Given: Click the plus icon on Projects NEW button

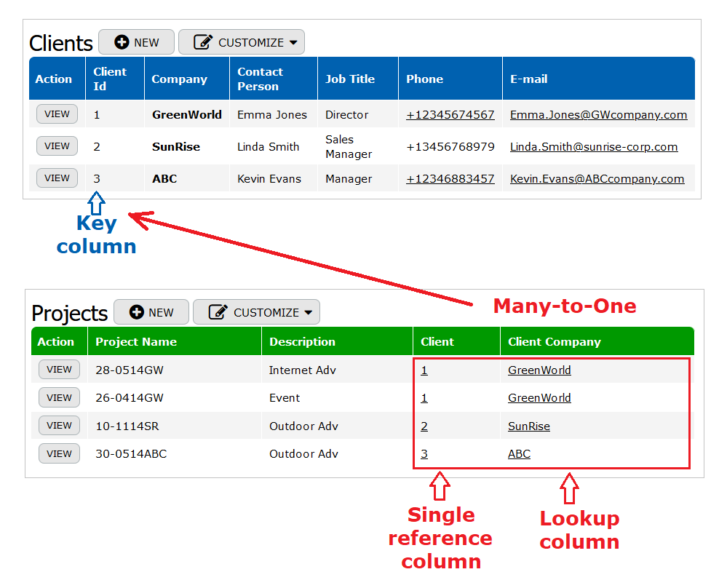Looking at the screenshot, I should [x=136, y=312].
